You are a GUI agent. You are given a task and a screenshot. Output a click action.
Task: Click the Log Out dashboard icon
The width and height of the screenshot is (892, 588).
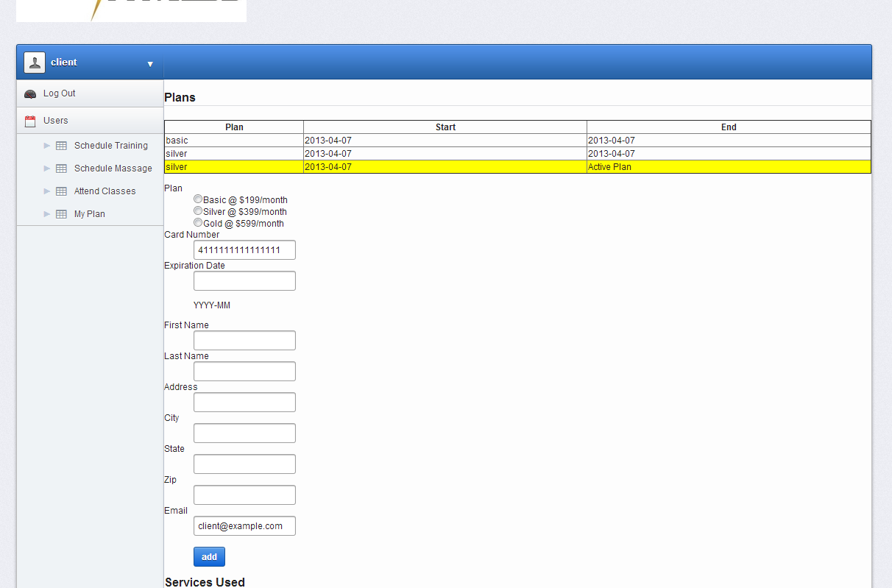(x=30, y=94)
